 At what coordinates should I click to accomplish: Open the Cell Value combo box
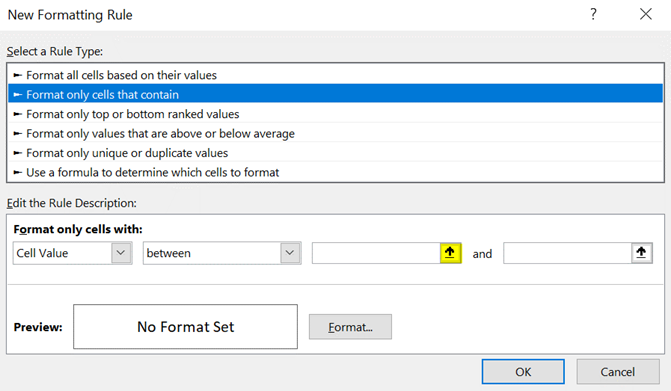(72, 253)
